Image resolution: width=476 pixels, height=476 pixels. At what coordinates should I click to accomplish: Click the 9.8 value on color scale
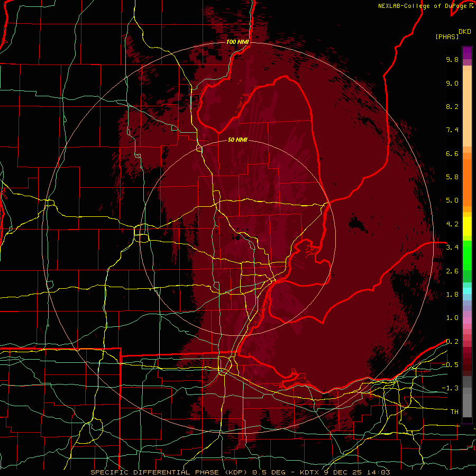click(452, 59)
